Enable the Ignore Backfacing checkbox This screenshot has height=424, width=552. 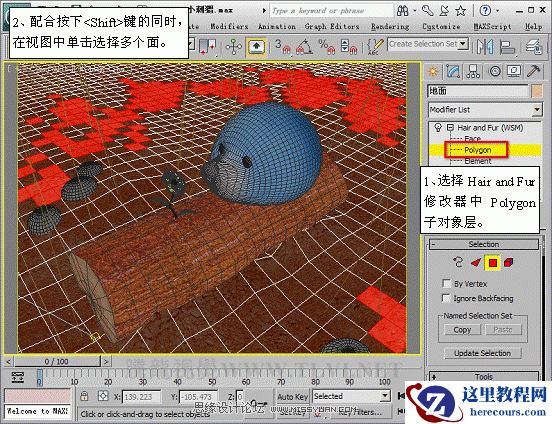click(x=446, y=298)
